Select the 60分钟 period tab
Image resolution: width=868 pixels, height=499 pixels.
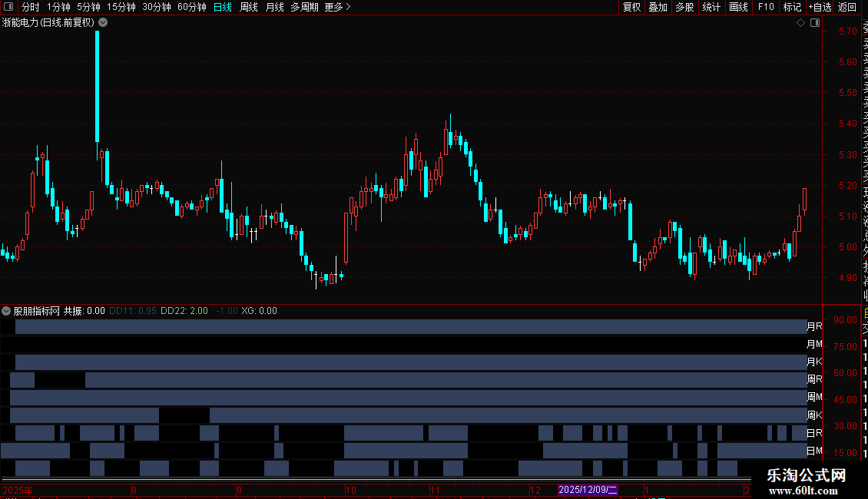click(x=191, y=7)
